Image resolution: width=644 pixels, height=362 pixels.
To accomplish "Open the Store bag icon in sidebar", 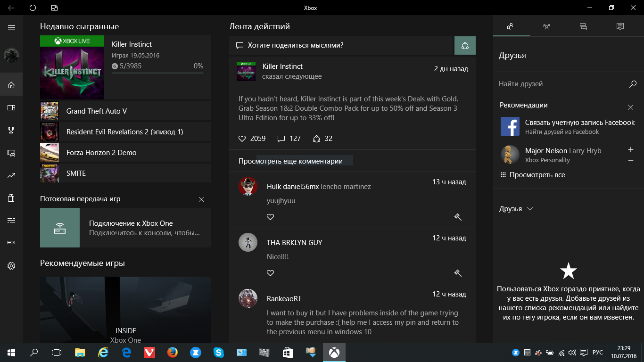I will [x=11, y=198].
